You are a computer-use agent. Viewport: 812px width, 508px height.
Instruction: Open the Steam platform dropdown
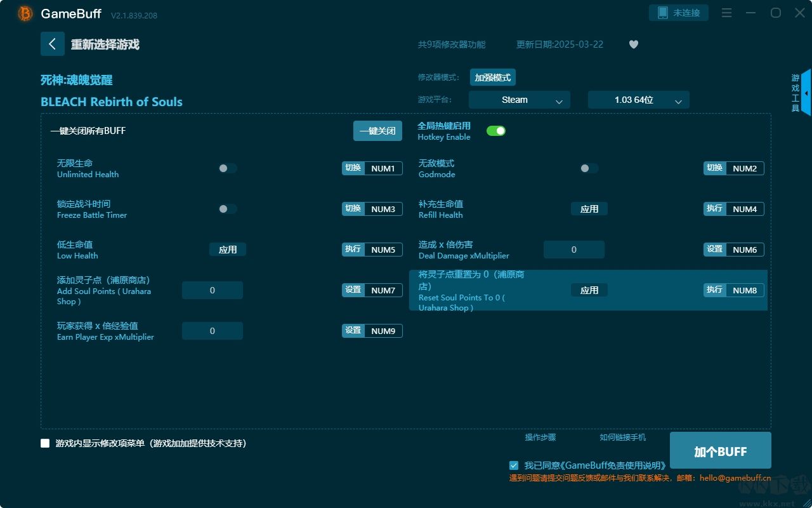pyautogui.click(x=520, y=100)
